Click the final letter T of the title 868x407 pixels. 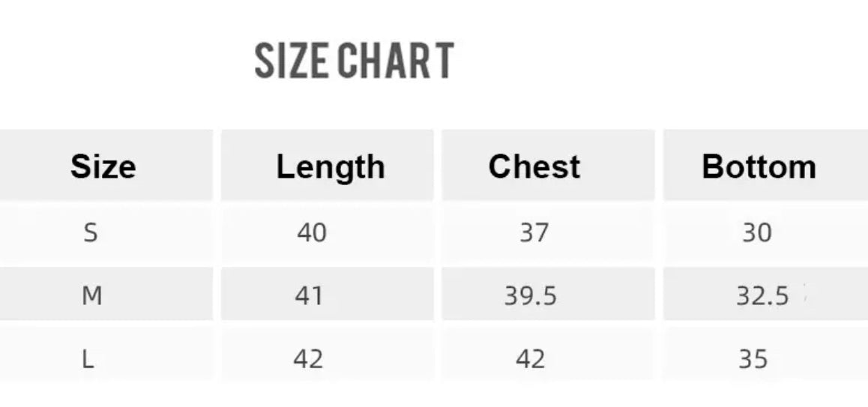click(x=444, y=60)
